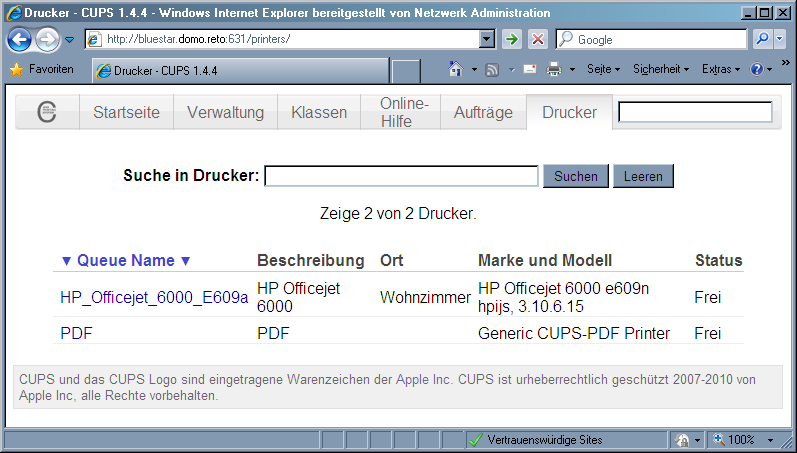Image resolution: width=797 pixels, height=453 pixels.
Task: Click the browser Back arrow button
Action: tap(19, 40)
